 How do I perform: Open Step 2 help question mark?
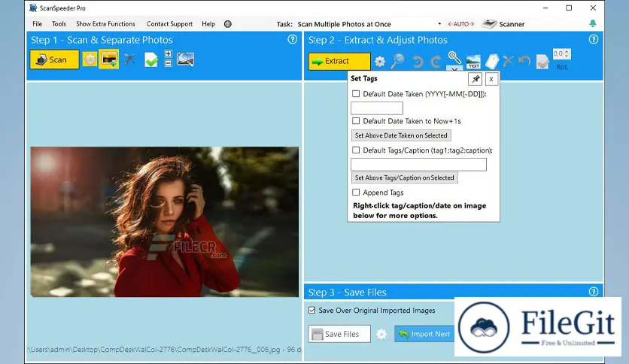(594, 39)
